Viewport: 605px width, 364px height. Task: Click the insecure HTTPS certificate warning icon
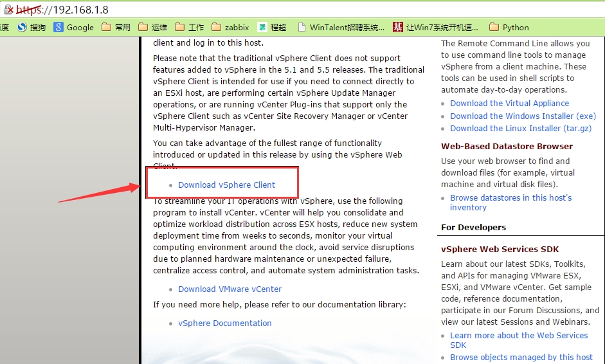(8, 10)
